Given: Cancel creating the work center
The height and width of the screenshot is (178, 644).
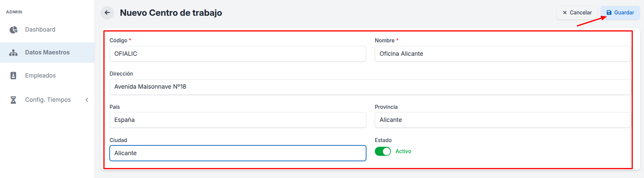Looking at the screenshot, I should coord(577,13).
